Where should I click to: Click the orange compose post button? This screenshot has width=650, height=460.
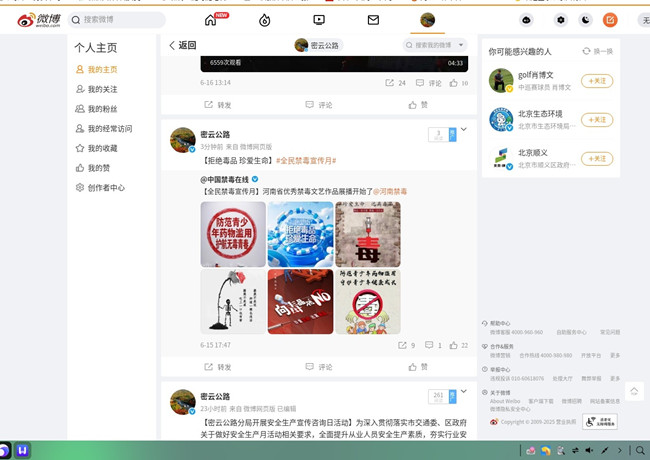click(x=610, y=20)
